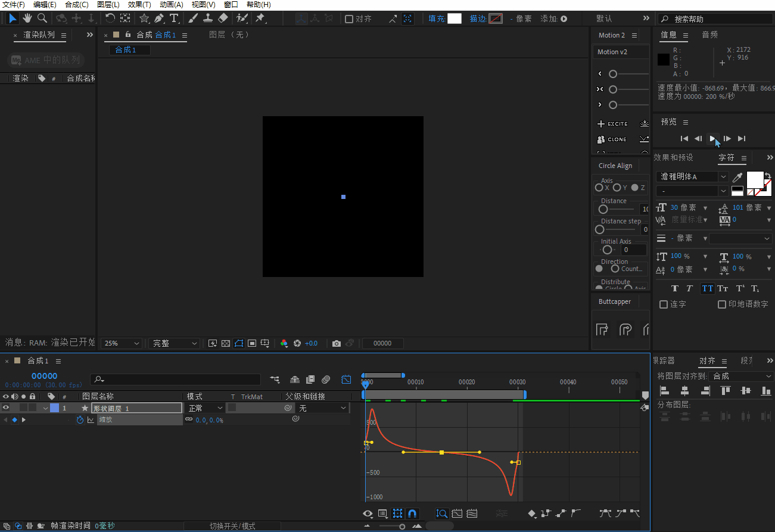Click the graph editor toggle icon
This screenshot has width=775, height=532.
click(346, 379)
